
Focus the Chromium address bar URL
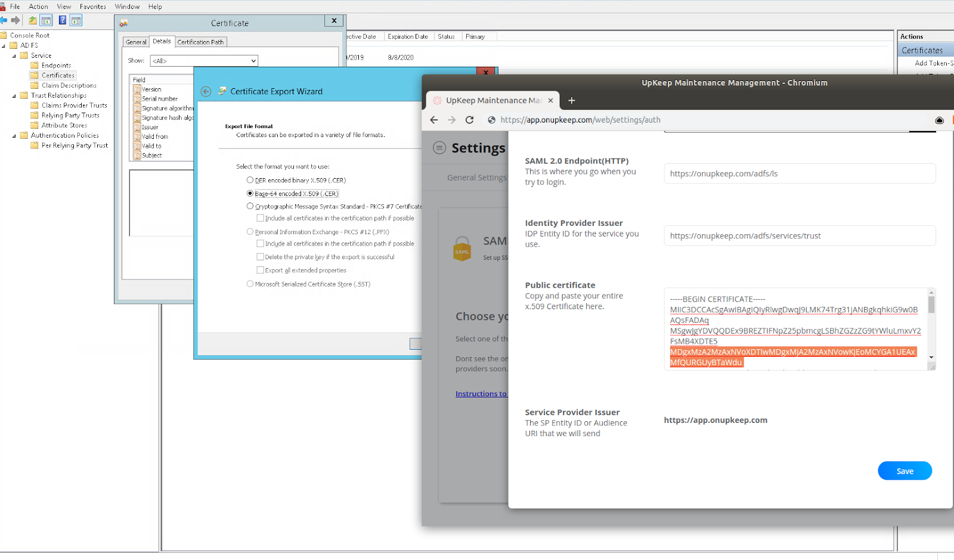tap(580, 120)
